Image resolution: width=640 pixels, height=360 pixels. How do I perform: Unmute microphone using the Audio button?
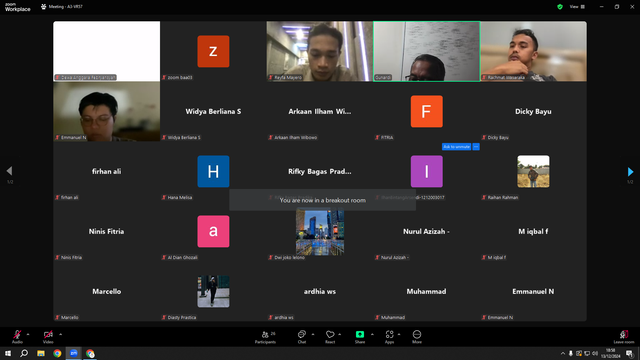pyautogui.click(x=17, y=336)
